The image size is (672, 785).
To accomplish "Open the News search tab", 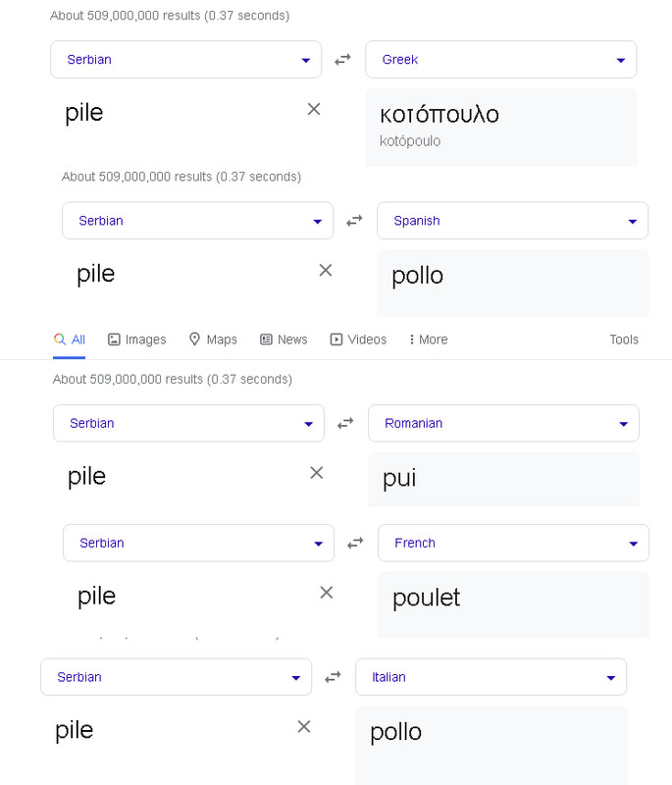I will [x=284, y=340].
